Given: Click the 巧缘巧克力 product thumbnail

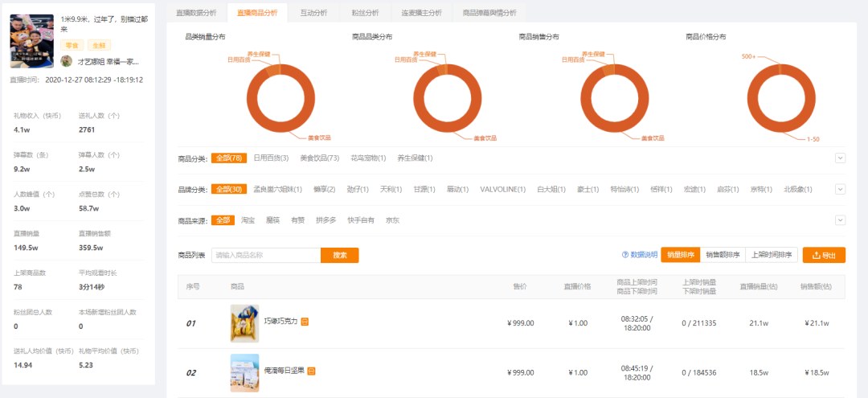Looking at the screenshot, I should click(244, 323).
